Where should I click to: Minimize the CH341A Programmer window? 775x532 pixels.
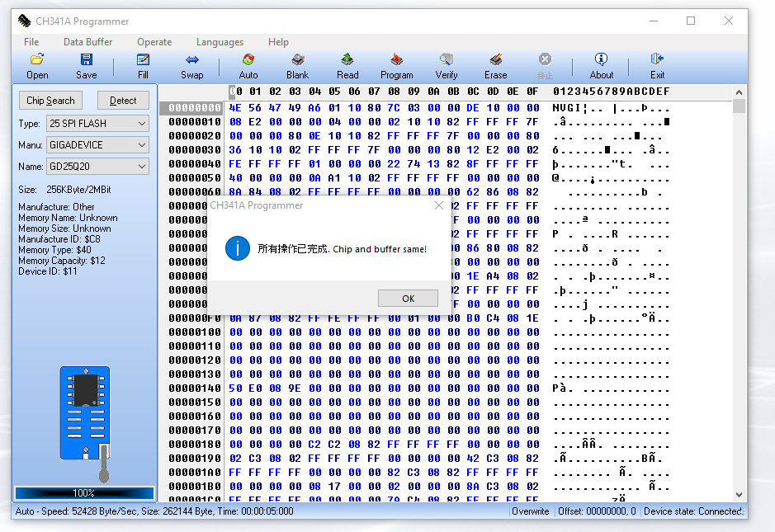[x=654, y=21]
